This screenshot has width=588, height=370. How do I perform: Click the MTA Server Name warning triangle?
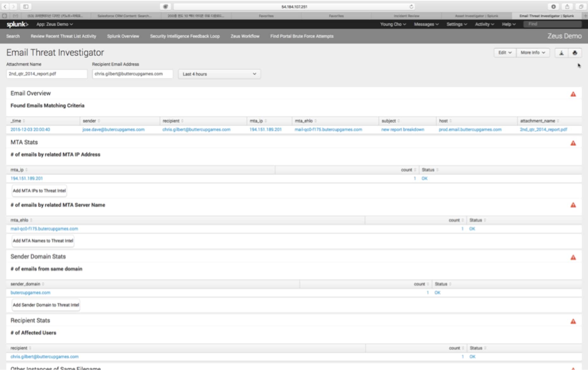tap(573, 205)
